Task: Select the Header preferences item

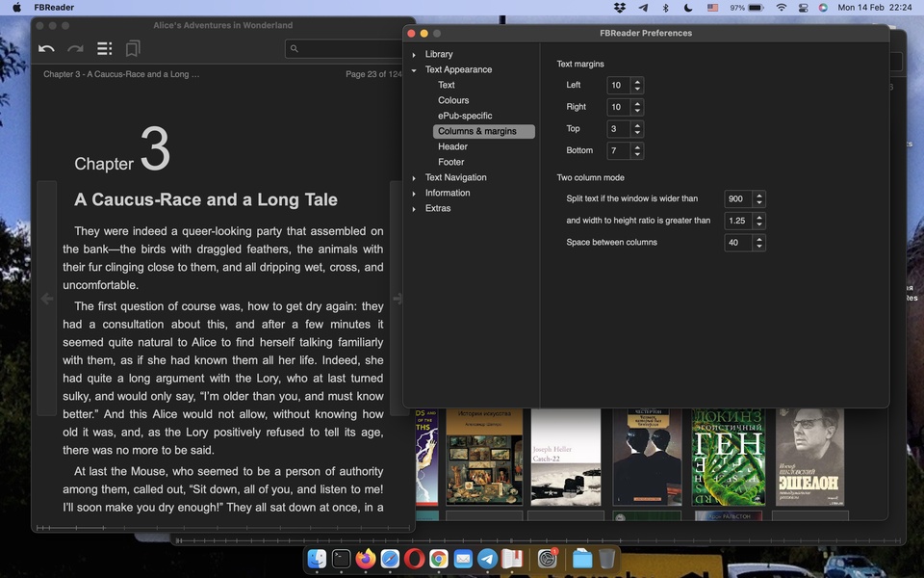Action: tap(452, 146)
